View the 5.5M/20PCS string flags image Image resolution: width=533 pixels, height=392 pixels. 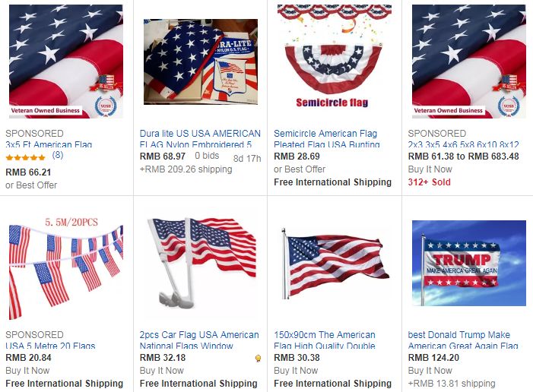(66, 268)
